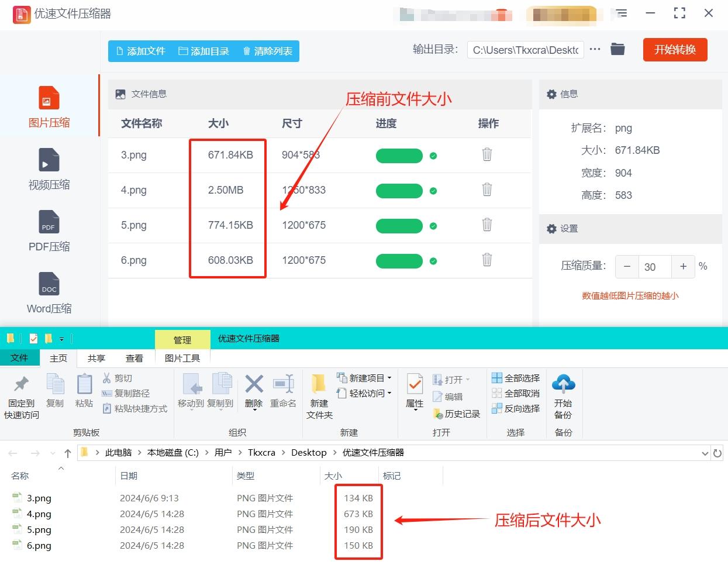Click the folder browse icon beside 输出目录
The width and height of the screenshot is (728, 568).
coord(617,49)
